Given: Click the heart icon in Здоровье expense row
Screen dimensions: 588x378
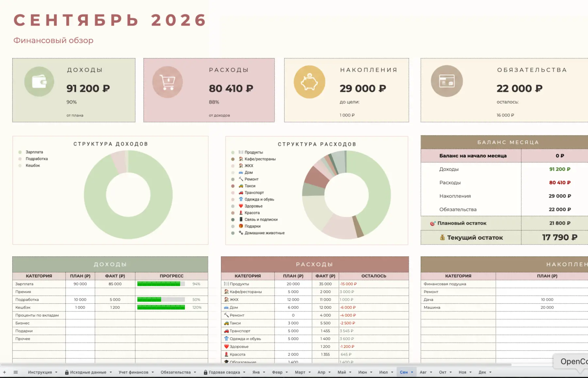Looking at the screenshot, I should pyautogui.click(x=226, y=347).
